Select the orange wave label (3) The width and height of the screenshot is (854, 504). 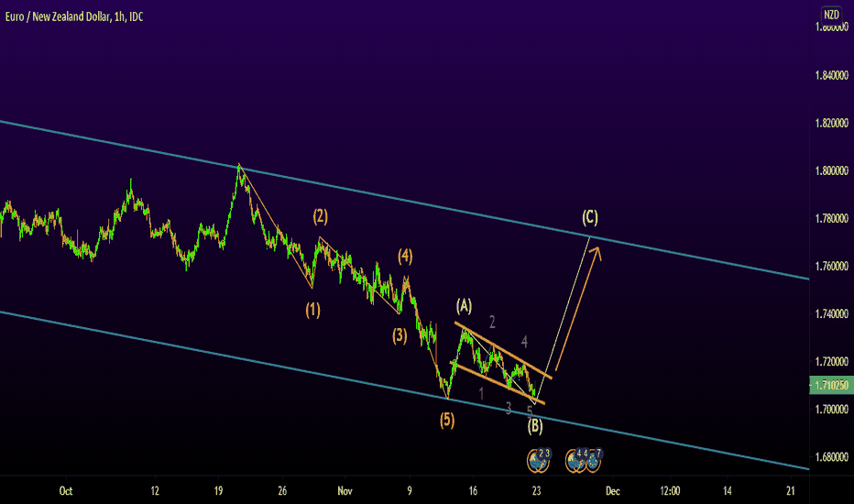point(400,335)
